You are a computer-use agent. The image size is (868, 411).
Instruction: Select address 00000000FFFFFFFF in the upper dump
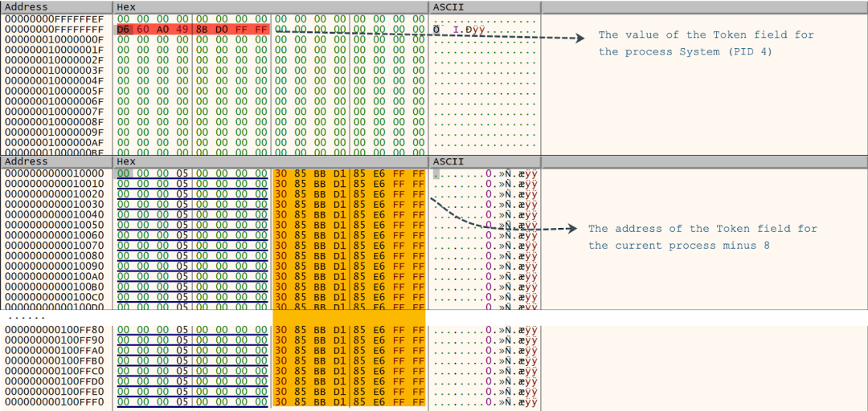click(55, 29)
